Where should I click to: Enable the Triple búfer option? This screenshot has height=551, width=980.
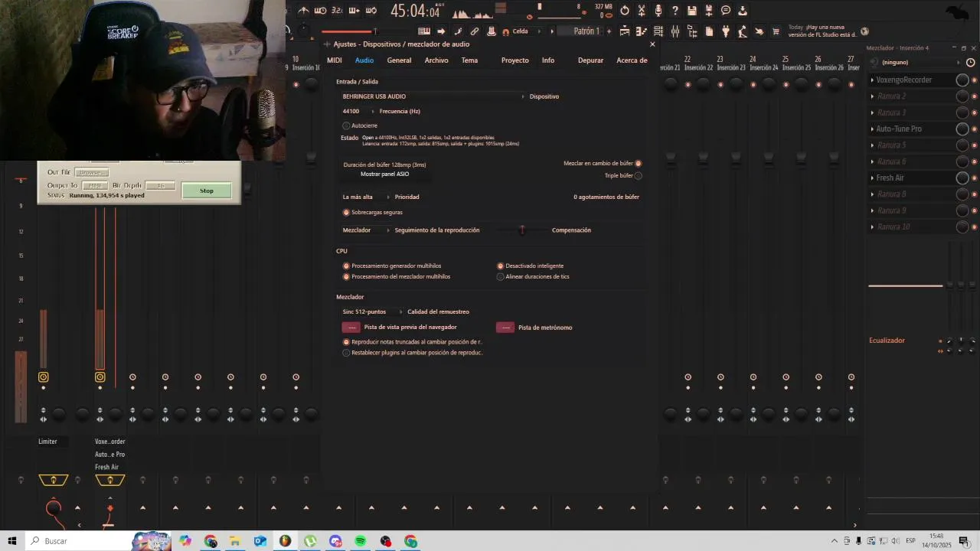tap(638, 175)
